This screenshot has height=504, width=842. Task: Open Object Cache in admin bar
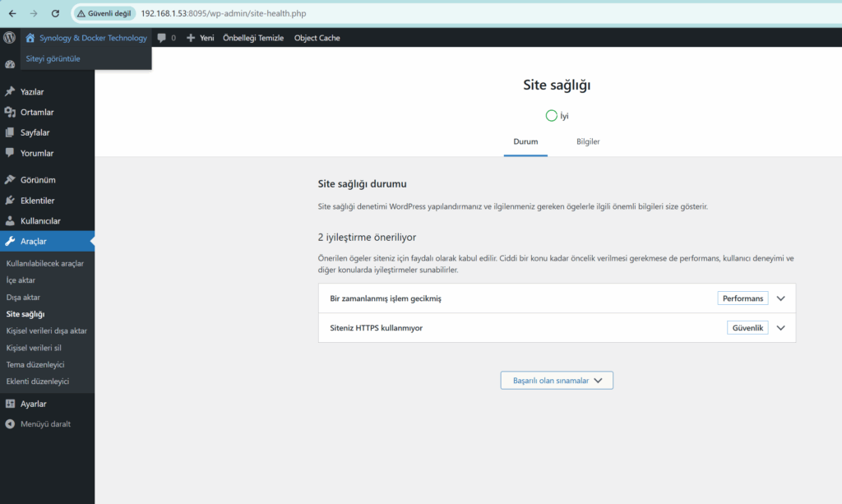click(x=317, y=38)
